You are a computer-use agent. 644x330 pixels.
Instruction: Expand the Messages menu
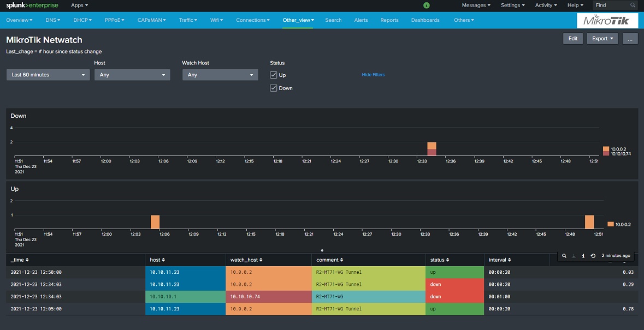[x=476, y=5]
